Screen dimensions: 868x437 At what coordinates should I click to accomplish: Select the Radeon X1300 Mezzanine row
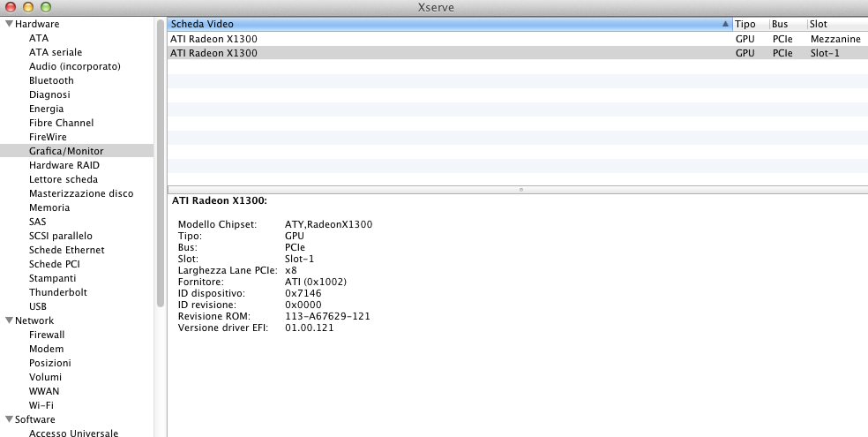click(x=518, y=39)
